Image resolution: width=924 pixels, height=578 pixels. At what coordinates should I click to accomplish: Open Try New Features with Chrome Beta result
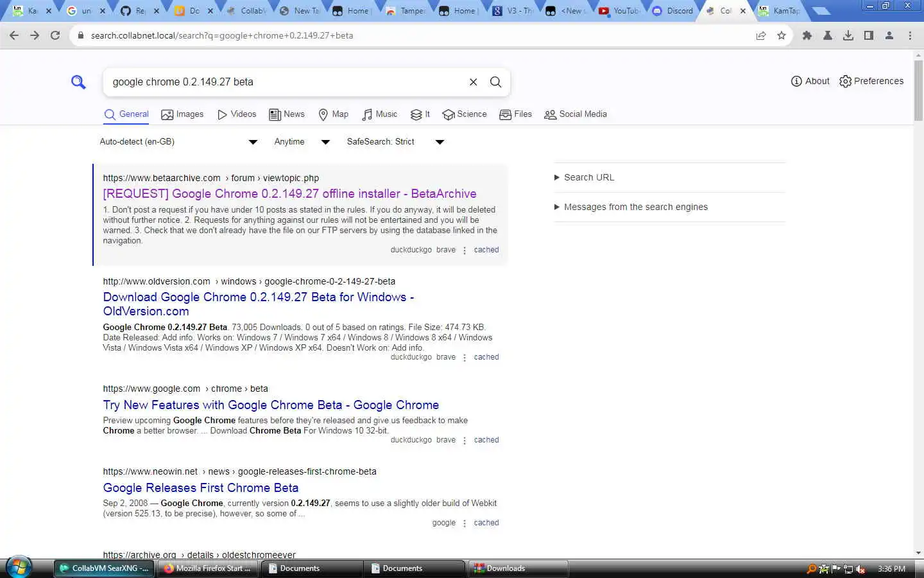pyautogui.click(x=271, y=405)
